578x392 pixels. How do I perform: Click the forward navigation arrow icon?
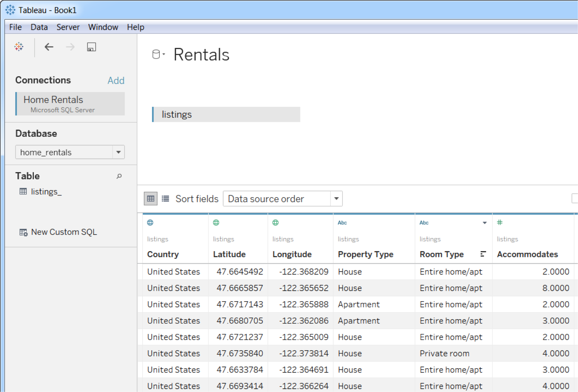69,47
